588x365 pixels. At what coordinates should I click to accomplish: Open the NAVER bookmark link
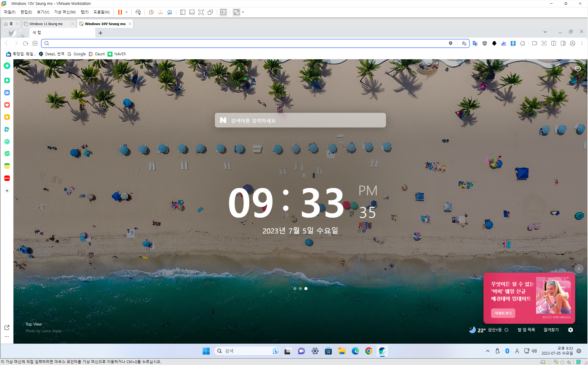[x=117, y=54]
